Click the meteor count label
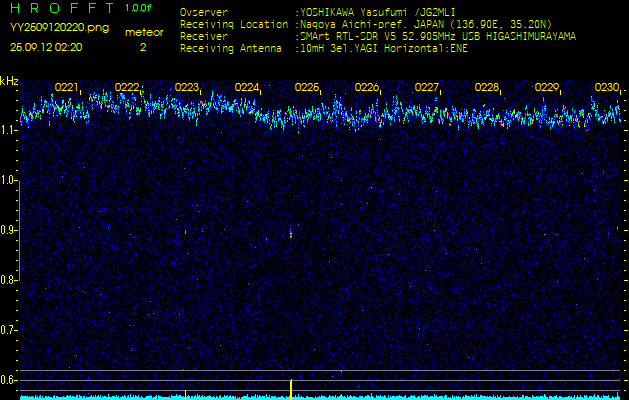629x400 pixels. coord(144,32)
